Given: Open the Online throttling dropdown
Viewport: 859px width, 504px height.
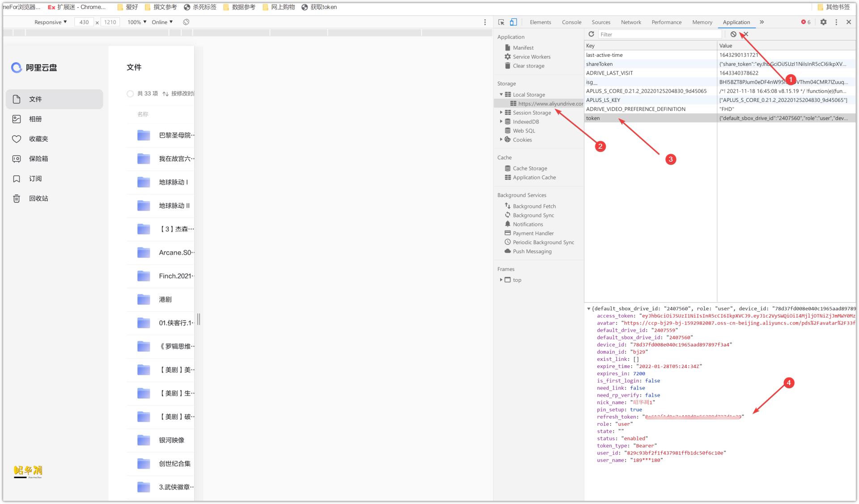Looking at the screenshot, I should 162,22.
